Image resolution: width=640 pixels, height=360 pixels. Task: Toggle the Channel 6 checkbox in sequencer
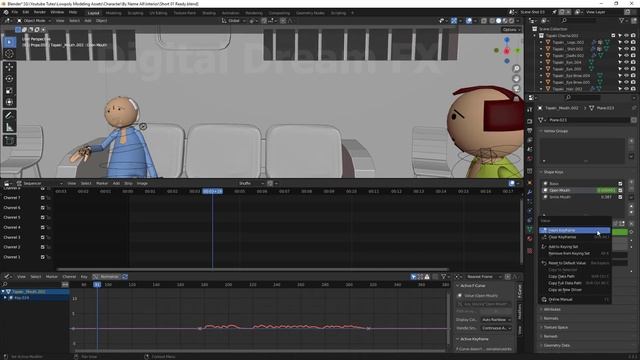42,208
